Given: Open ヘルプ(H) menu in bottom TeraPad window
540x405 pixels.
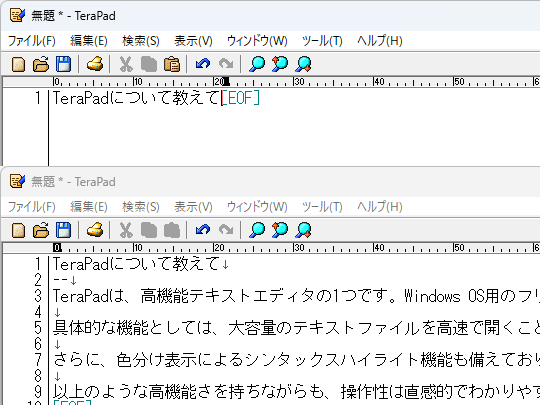Looking at the screenshot, I should 380,207.
